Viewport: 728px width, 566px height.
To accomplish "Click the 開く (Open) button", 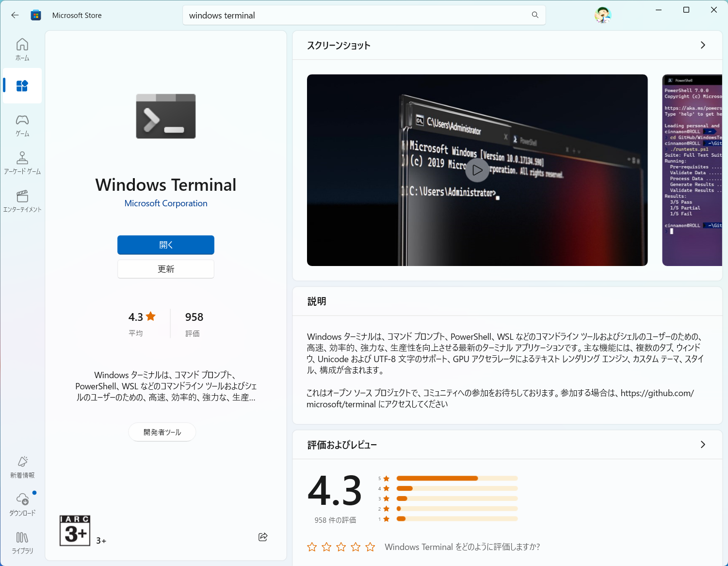I will pos(166,245).
